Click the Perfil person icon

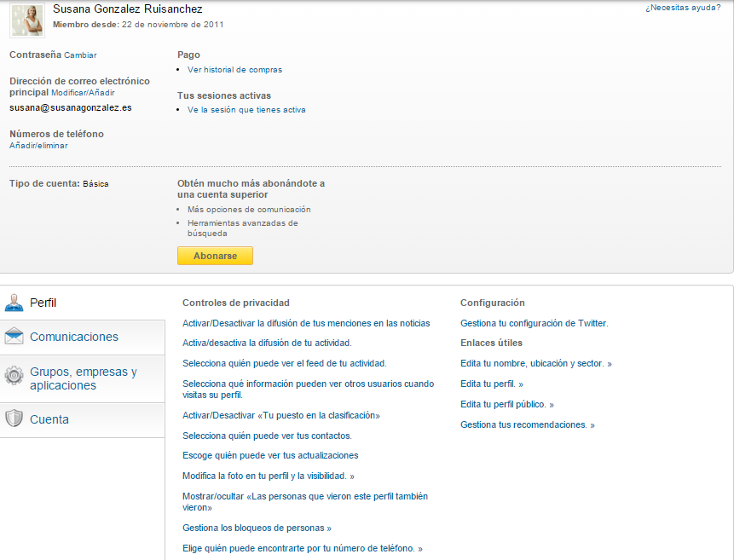14,303
